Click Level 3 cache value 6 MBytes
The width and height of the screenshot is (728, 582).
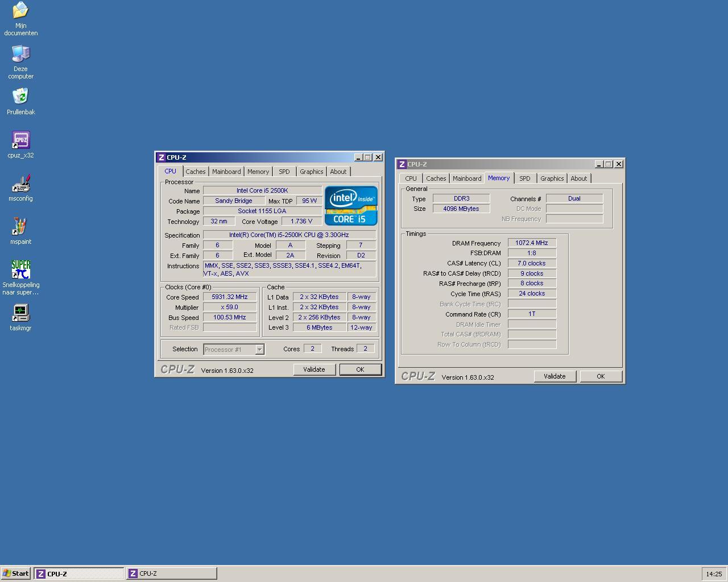click(320, 327)
